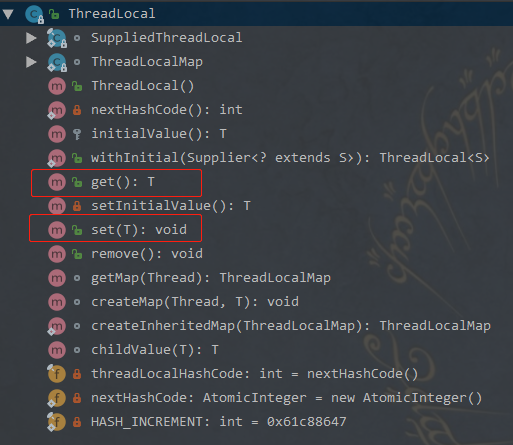Select threadLocalHashCode field entry
This screenshot has width=513, height=445.
click(x=255, y=374)
